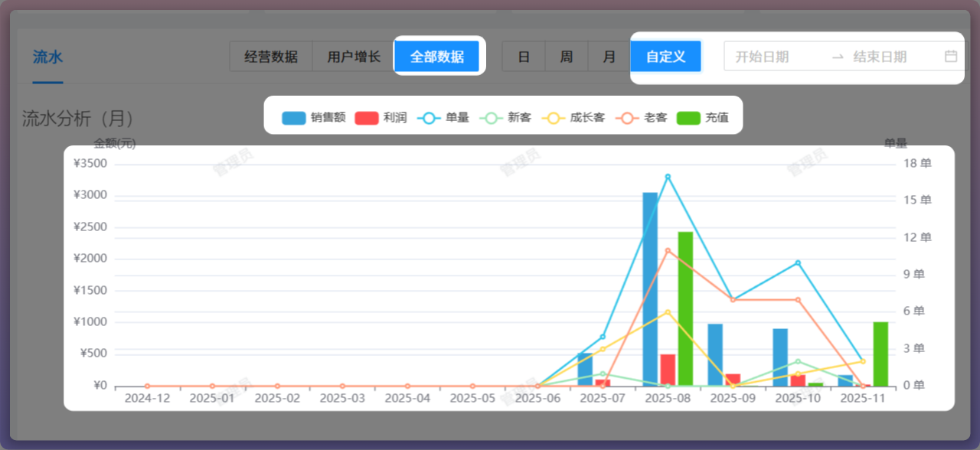This screenshot has height=450, width=980.
Task: Toggle the 老客 legend entry
Action: point(643,118)
